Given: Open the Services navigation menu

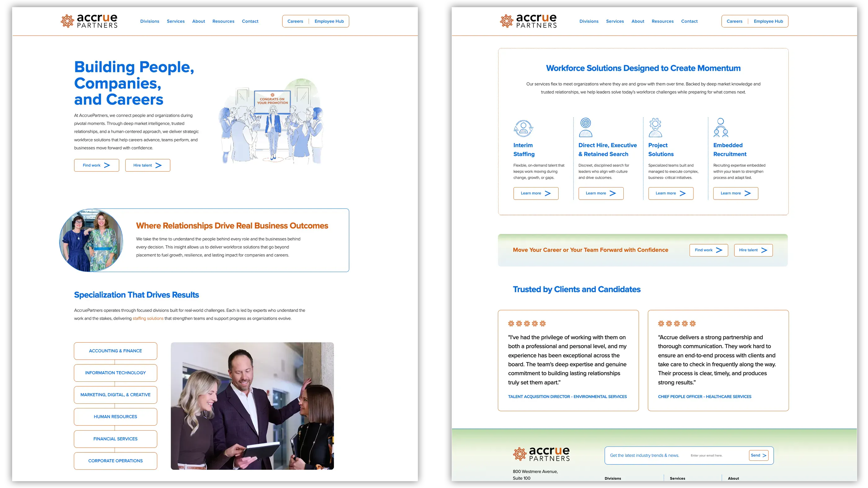Looking at the screenshot, I should coord(175,21).
